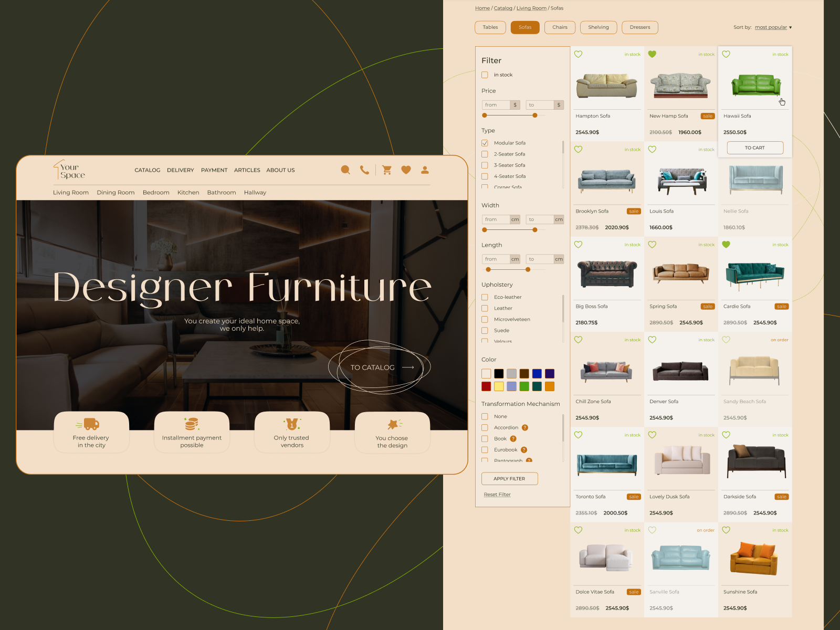The width and height of the screenshot is (840, 630).
Task: Click the Width to input field
Action: pos(540,219)
